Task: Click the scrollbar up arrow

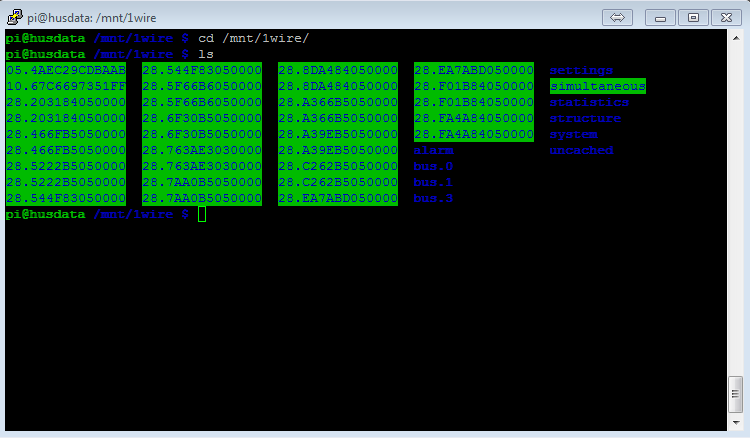Action: click(x=736, y=38)
